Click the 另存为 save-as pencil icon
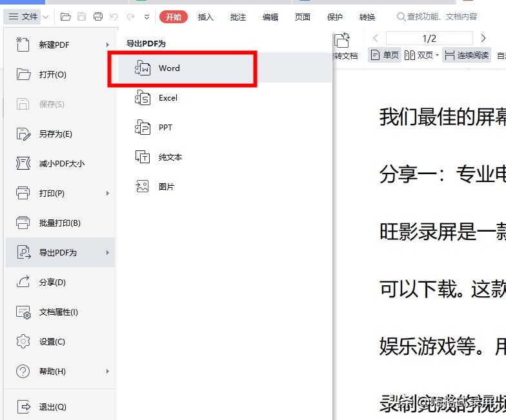 pos(23,134)
